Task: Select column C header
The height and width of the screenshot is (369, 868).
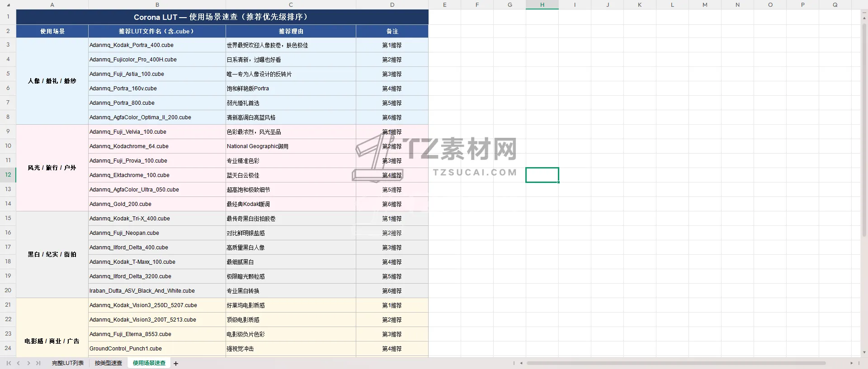Action: (291, 5)
